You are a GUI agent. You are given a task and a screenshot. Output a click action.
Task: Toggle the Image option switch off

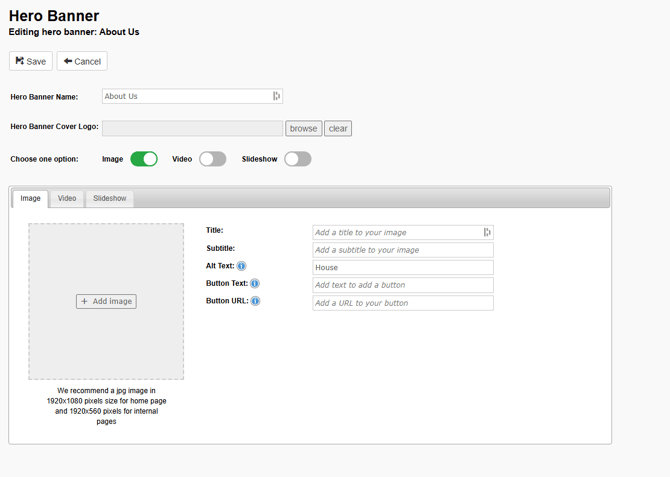click(144, 159)
